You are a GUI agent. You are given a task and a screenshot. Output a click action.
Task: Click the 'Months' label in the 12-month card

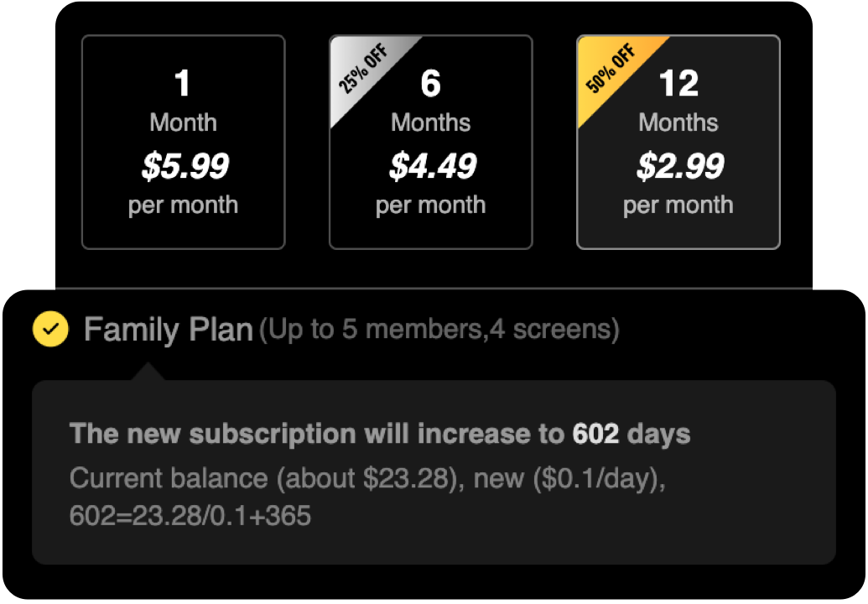point(678,122)
